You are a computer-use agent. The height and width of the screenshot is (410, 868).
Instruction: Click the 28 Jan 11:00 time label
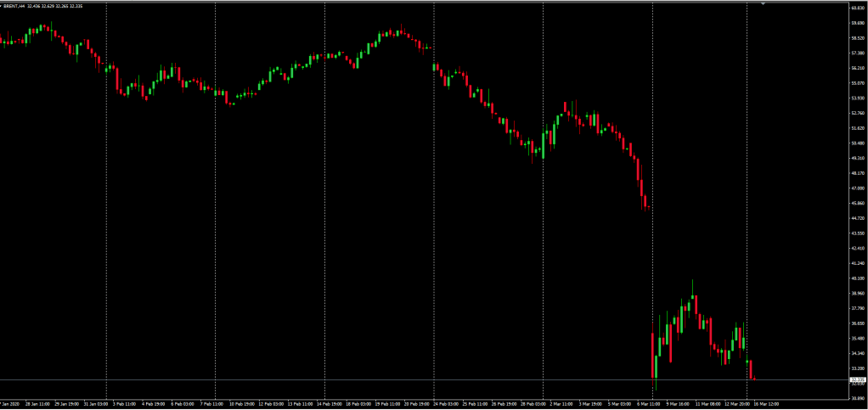pos(37,404)
